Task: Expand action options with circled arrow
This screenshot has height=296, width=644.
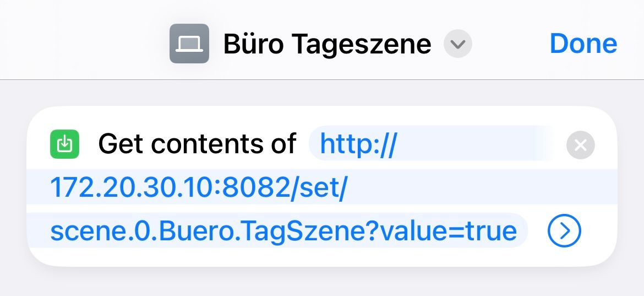Action: pyautogui.click(x=564, y=231)
